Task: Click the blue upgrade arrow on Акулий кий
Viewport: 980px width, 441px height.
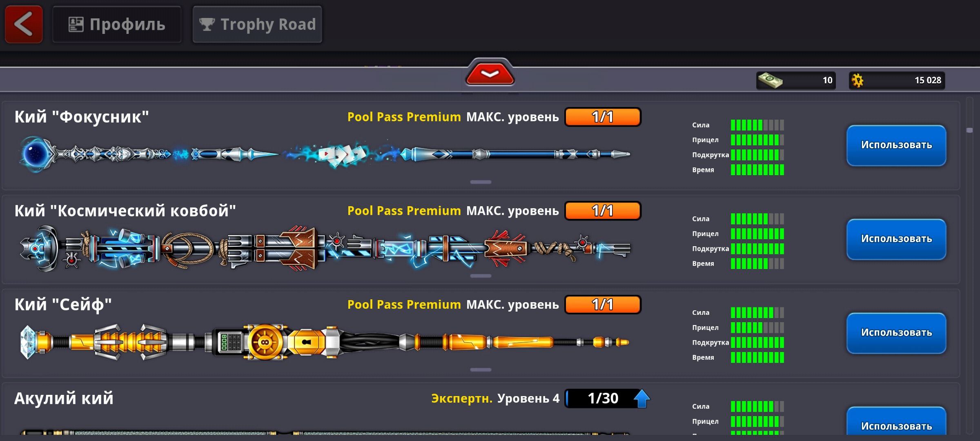Action: click(641, 399)
